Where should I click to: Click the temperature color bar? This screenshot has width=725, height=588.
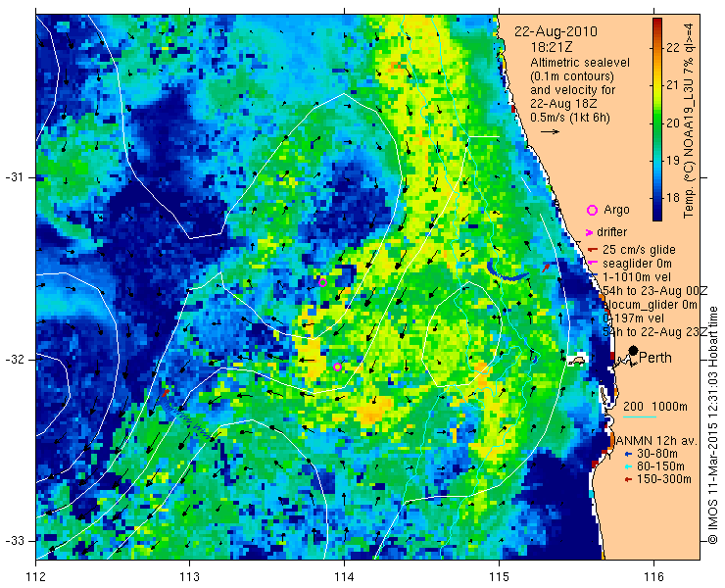coord(657,120)
